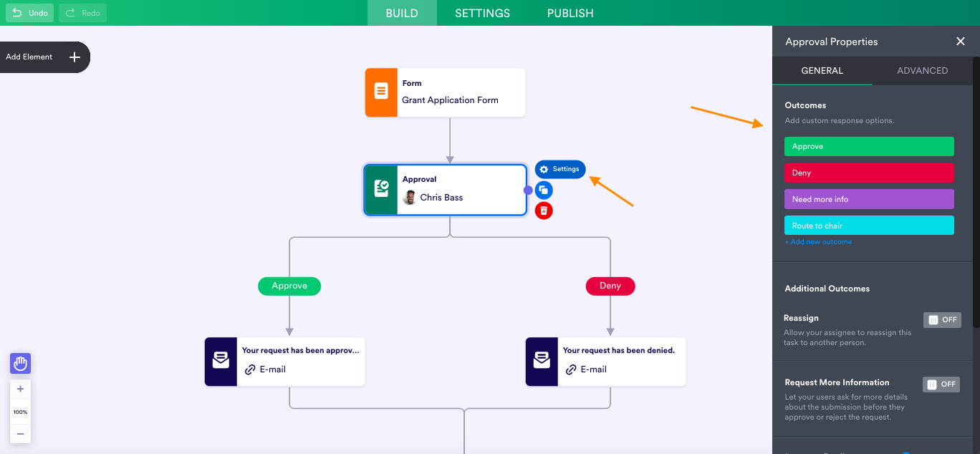Click the purple connector dot on Approval
Image resolution: width=980 pixels, height=454 pixels.
click(528, 190)
